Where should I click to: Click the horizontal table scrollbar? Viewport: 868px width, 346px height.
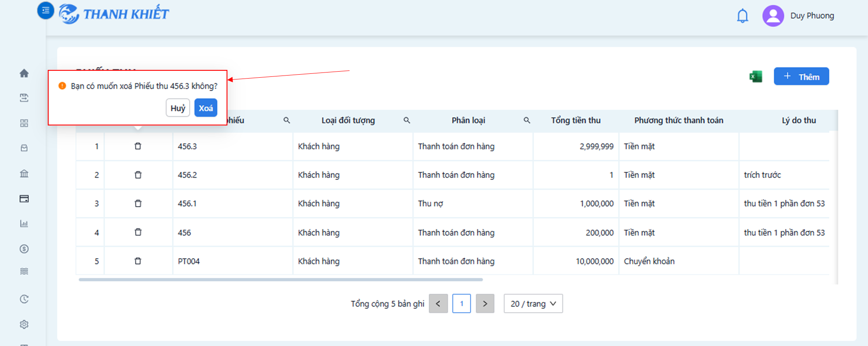tap(281, 280)
